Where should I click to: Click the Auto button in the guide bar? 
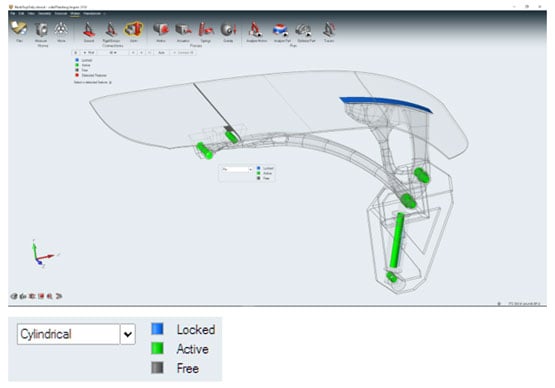coord(161,53)
